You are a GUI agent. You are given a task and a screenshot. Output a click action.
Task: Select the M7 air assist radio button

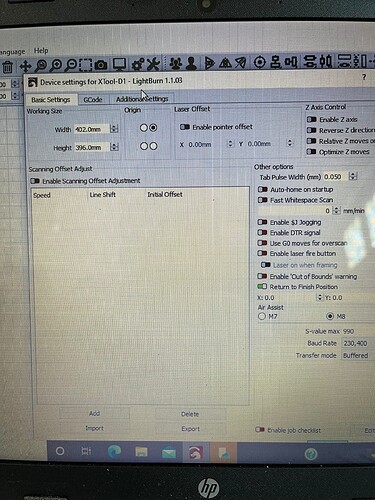tap(262, 316)
